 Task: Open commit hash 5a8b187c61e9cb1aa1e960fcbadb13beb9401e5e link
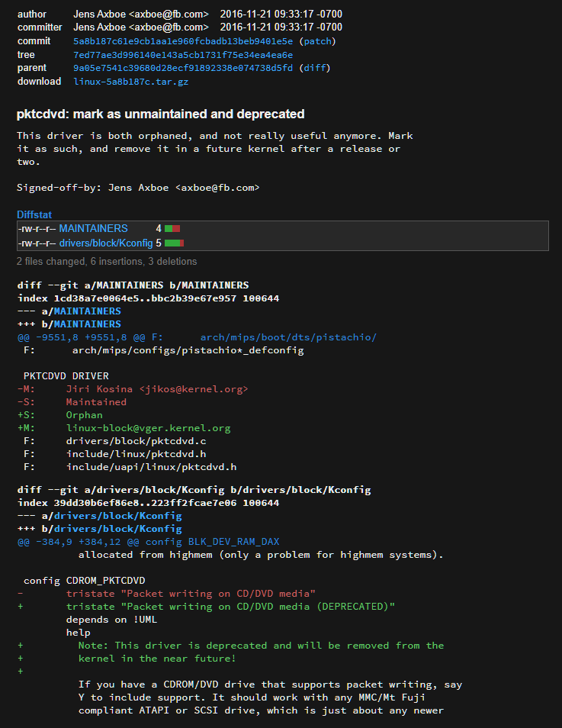183,41
